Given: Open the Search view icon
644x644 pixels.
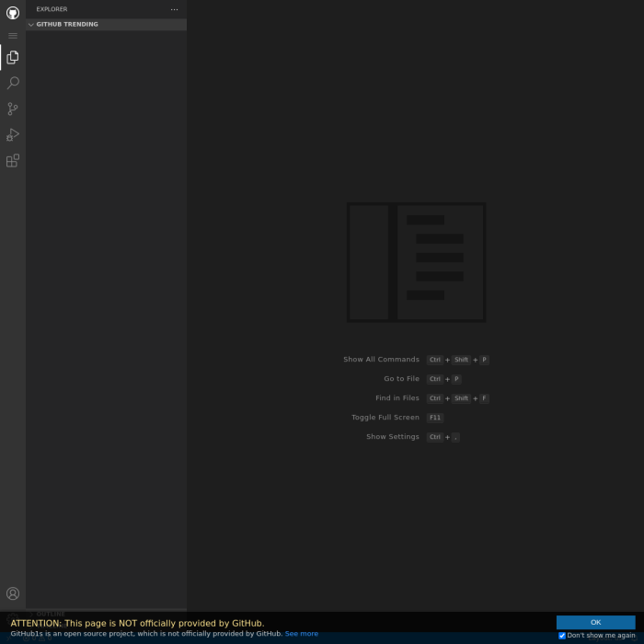Looking at the screenshot, I should (x=13, y=83).
